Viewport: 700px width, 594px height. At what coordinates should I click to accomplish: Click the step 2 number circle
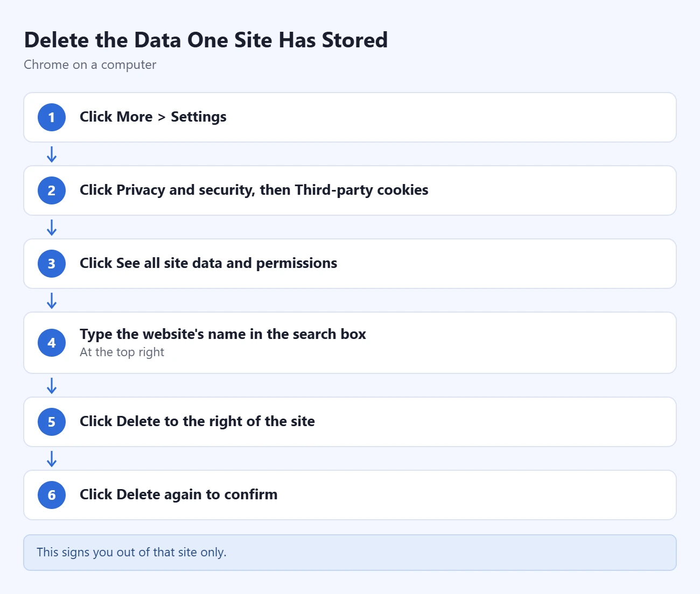coord(52,190)
